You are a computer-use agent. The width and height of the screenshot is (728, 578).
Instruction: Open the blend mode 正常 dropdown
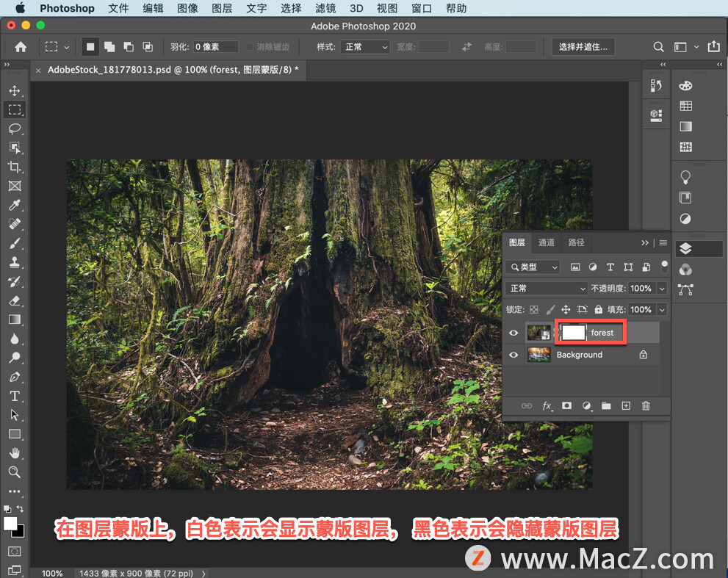(547, 289)
